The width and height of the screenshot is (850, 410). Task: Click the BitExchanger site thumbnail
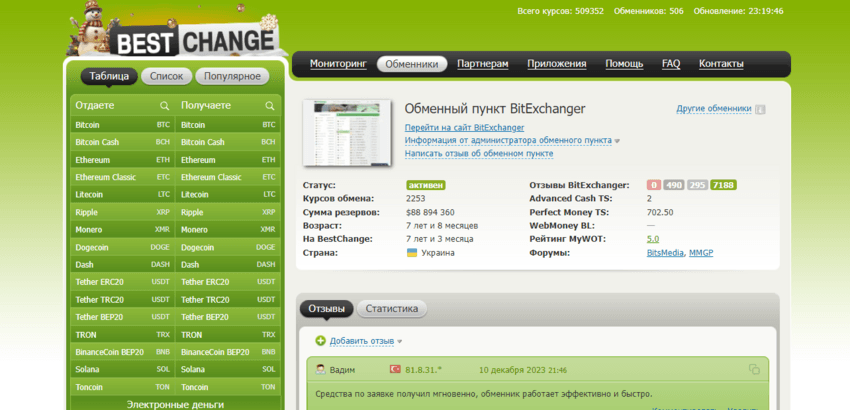pos(345,131)
